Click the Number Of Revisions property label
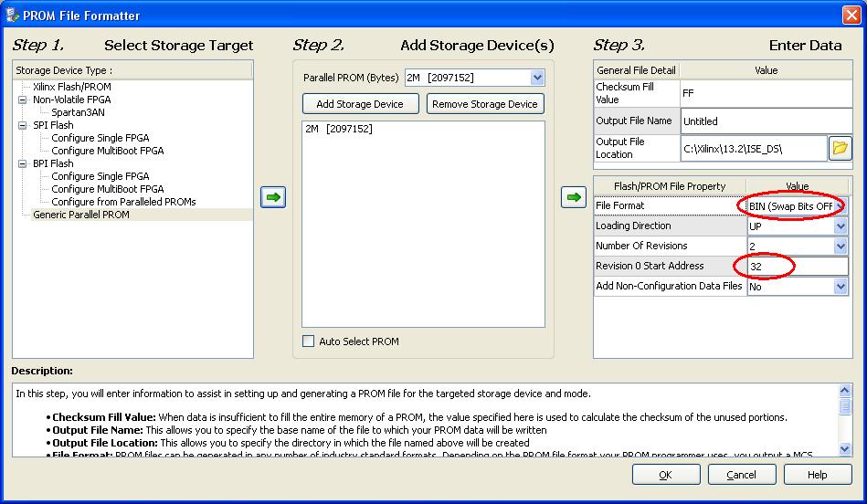The width and height of the screenshot is (867, 504). (641, 246)
